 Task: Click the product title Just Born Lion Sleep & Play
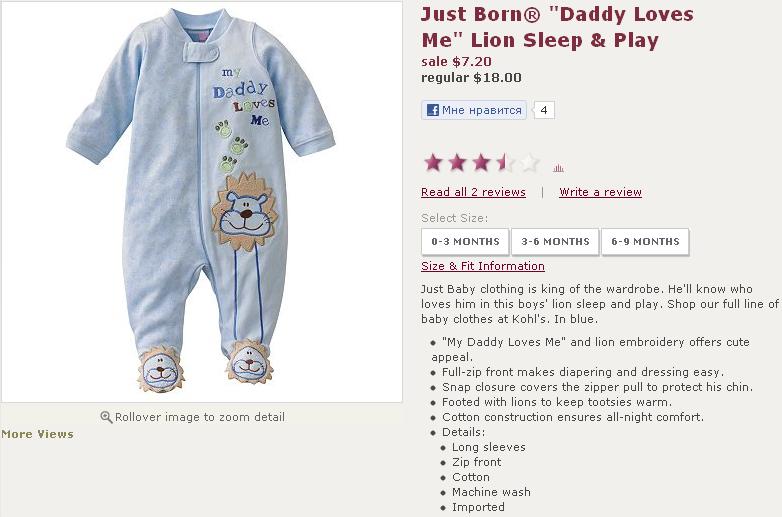tap(557, 27)
